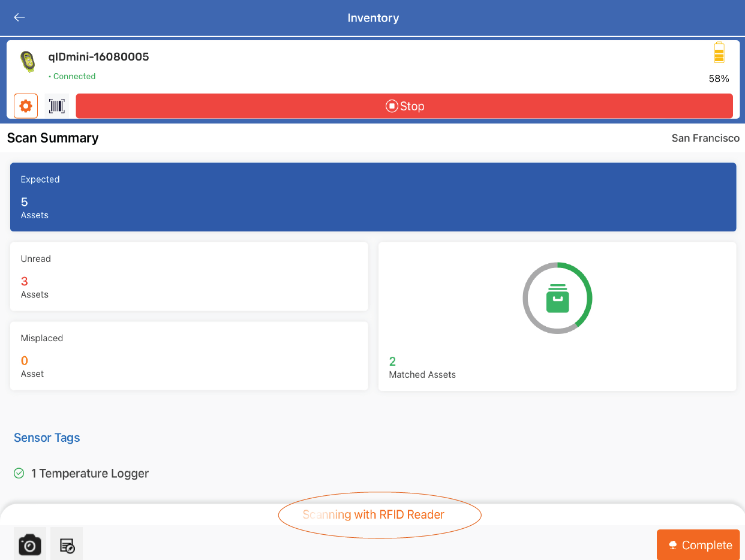Tap the qIDmini reader device image
The image size is (745, 560).
tap(28, 62)
